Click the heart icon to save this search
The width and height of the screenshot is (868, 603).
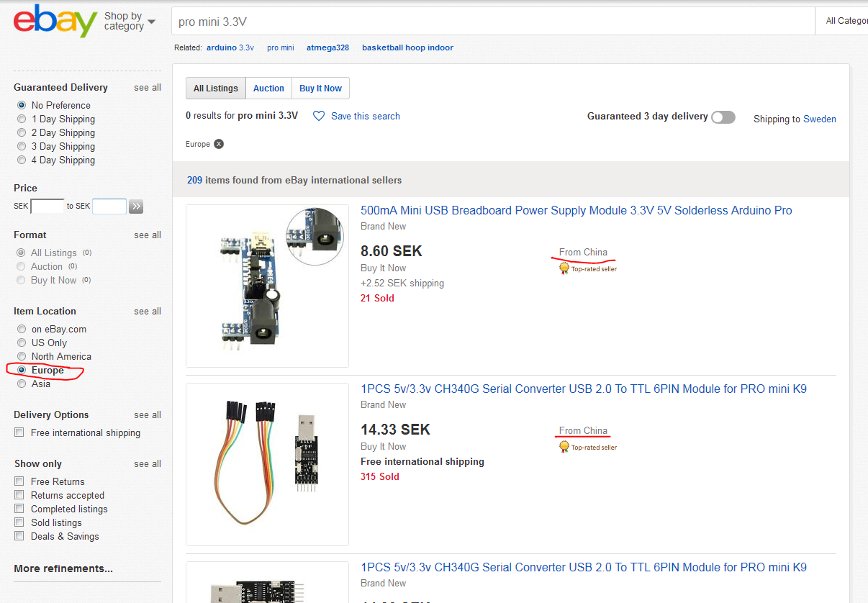click(x=319, y=116)
